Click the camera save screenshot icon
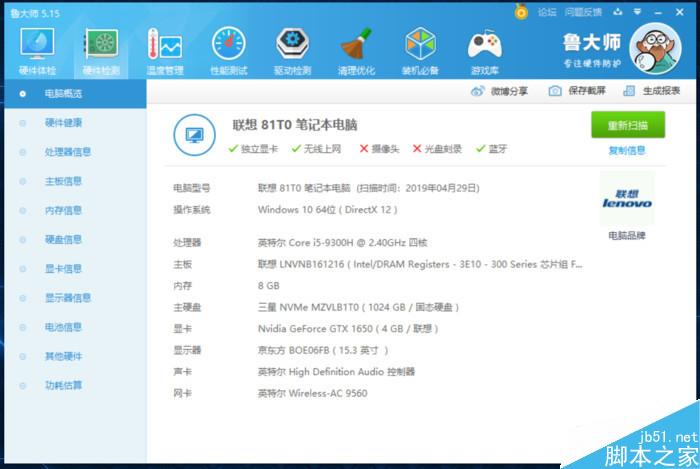Viewport: 700px width, 469px height. click(x=554, y=91)
